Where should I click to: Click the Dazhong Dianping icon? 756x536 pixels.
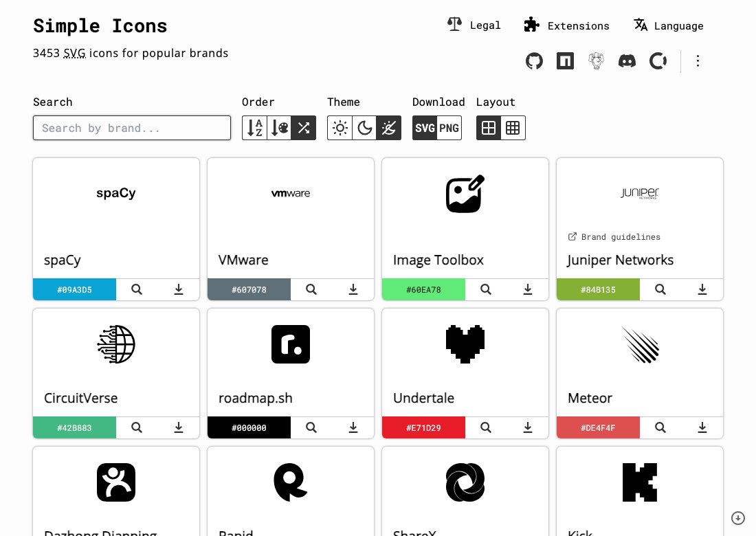pyautogui.click(x=116, y=482)
